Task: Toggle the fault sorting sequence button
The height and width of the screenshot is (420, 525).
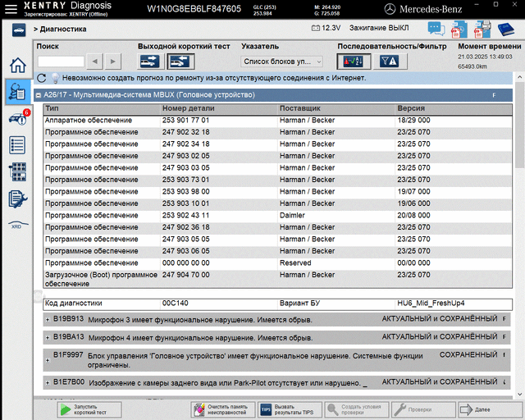Action: (354, 62)
